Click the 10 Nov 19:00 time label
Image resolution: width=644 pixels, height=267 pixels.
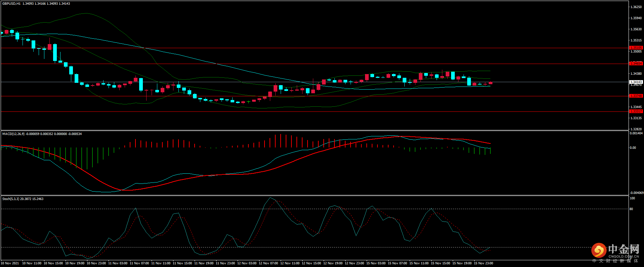[75, 263]
